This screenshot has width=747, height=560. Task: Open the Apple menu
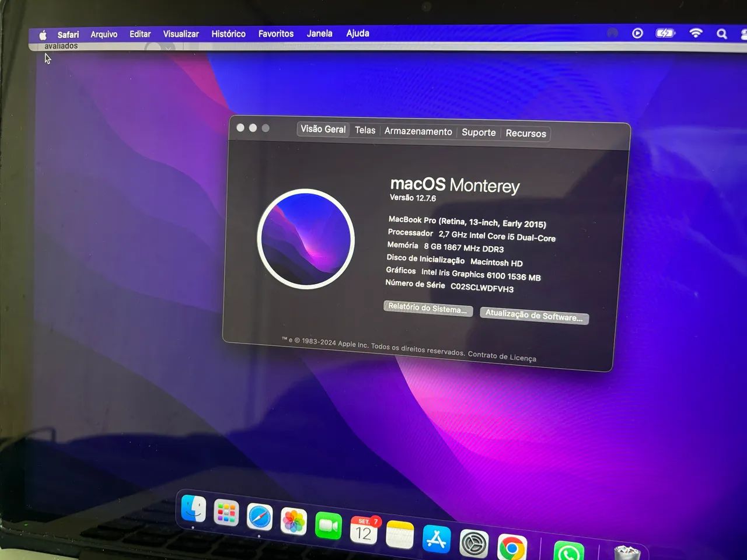click(x=43, y=35)
